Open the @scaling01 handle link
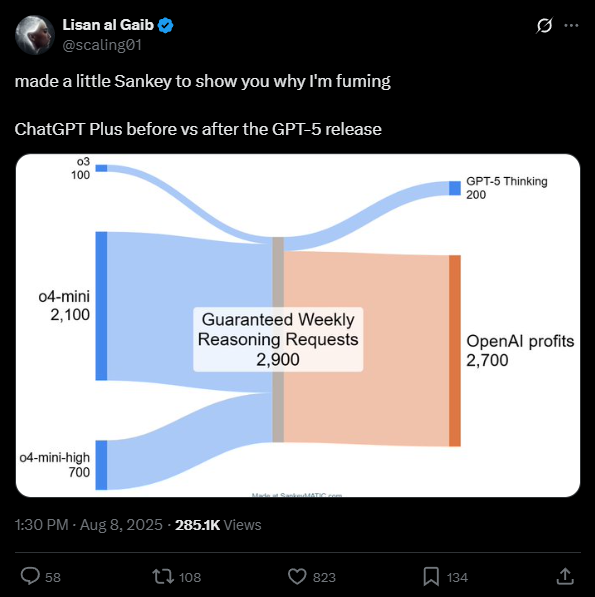Viewport: 595px width, 597px height. click(102, 45)
